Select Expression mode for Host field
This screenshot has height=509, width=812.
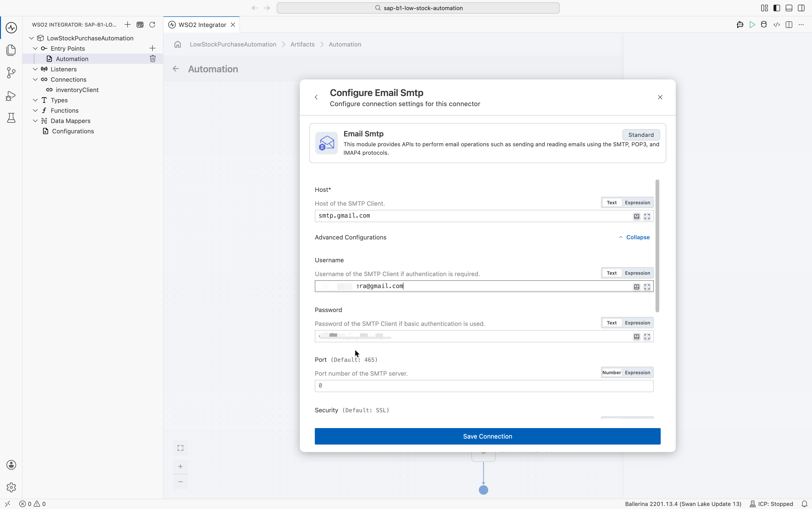point(637,203)
